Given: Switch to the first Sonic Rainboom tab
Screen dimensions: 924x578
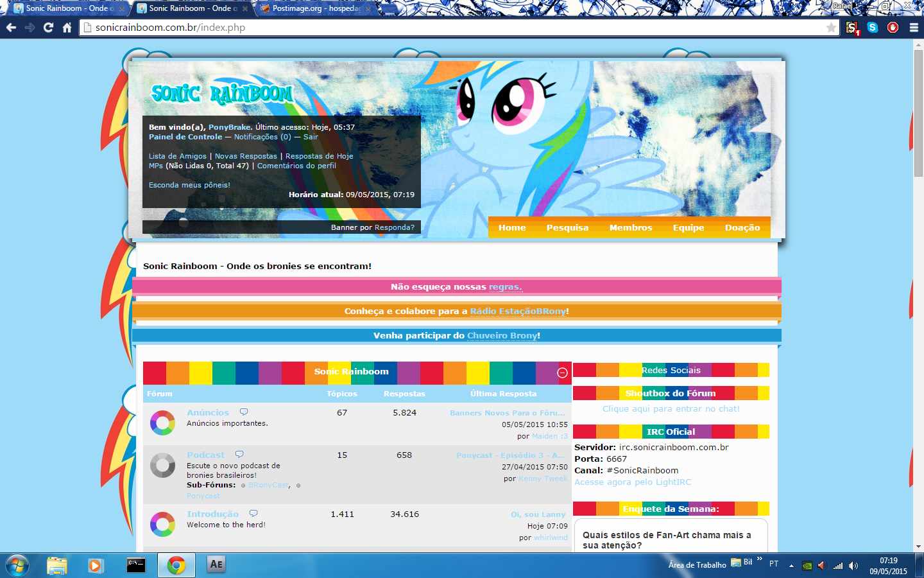Looking at the screenshot, I should click(66, 8).
